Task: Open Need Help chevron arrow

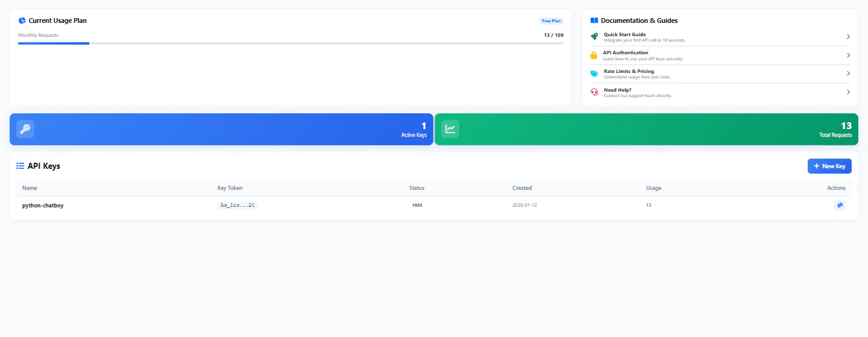Action: [848, 92]
